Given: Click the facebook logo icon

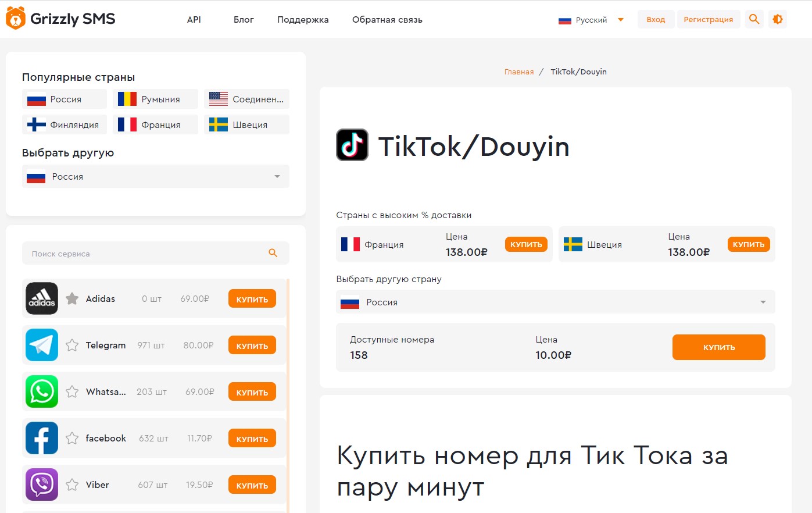Looking at the screenshot, I should [x=42, y=438].
